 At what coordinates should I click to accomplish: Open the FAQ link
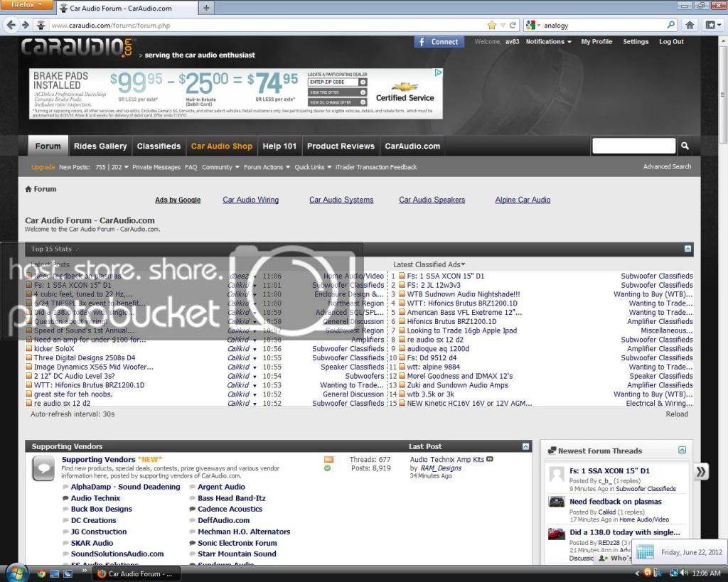(191, 167)
